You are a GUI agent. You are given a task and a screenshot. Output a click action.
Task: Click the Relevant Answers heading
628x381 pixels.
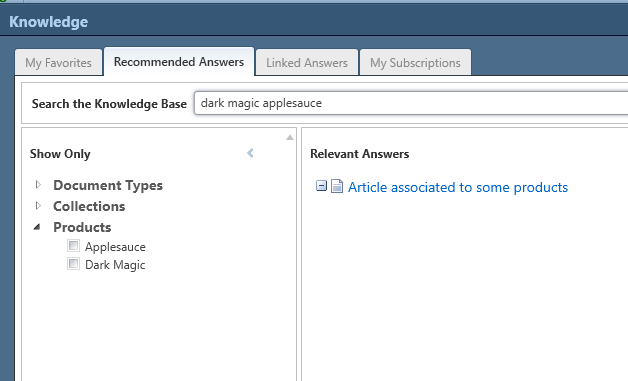tap(360, 154)
